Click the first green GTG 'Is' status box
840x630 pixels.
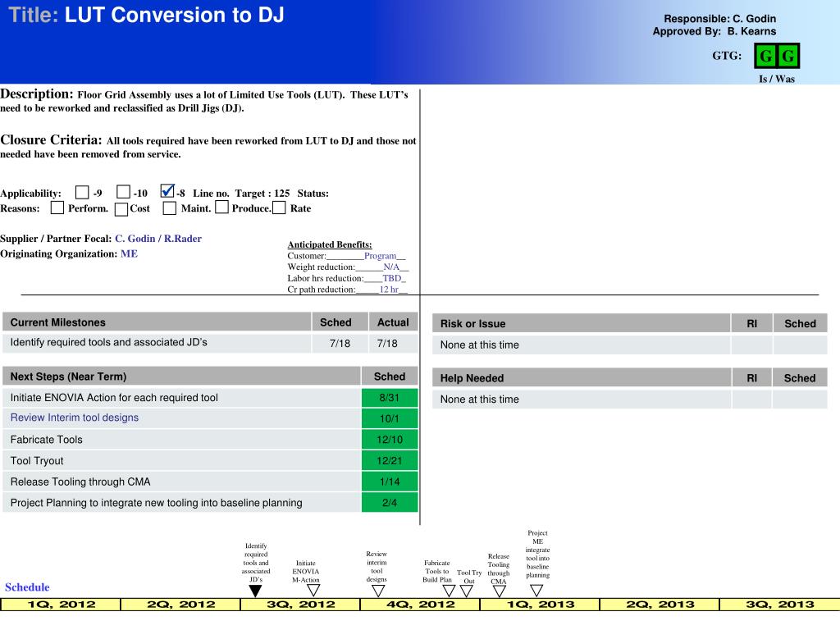pyautogui.click(x=766, y=56)
